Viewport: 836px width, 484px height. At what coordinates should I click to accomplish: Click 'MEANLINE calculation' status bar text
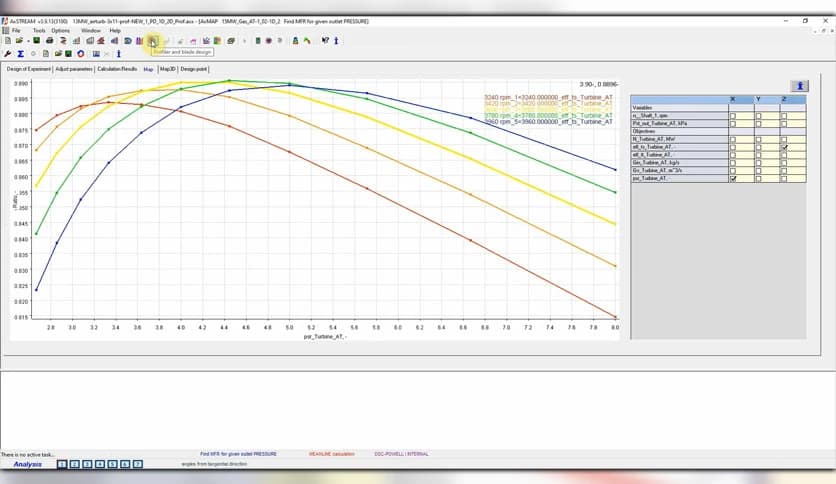(332, 454)
